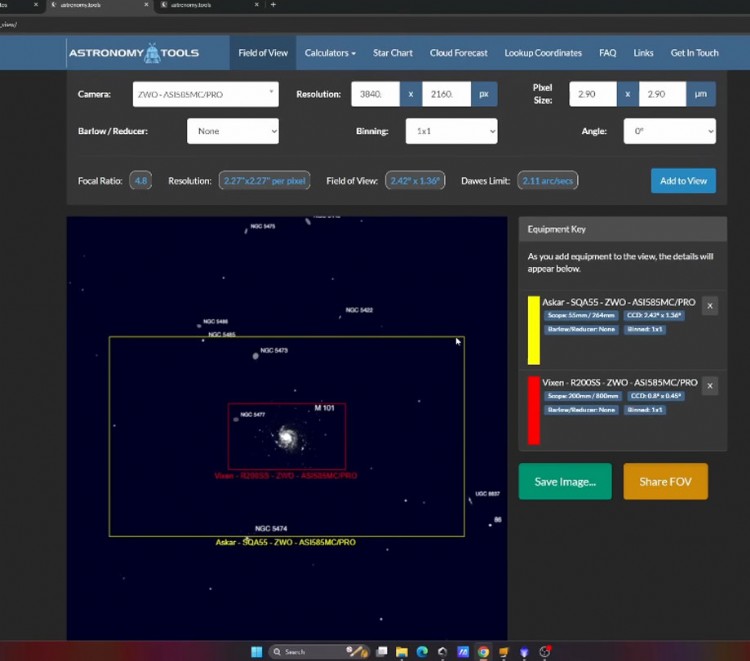Switch to Google Chrome in the taskbar
Viewport: 750px width, 661px height.
[x=483, y=651]
